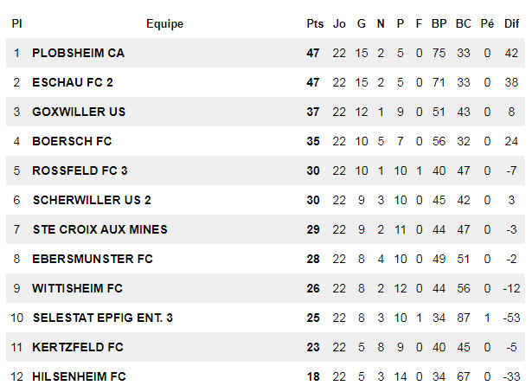The height and width of the screenshot is (392, 532).
Task: Select WITTISHEIM FC in the table
Action: (x=77, y=288)
